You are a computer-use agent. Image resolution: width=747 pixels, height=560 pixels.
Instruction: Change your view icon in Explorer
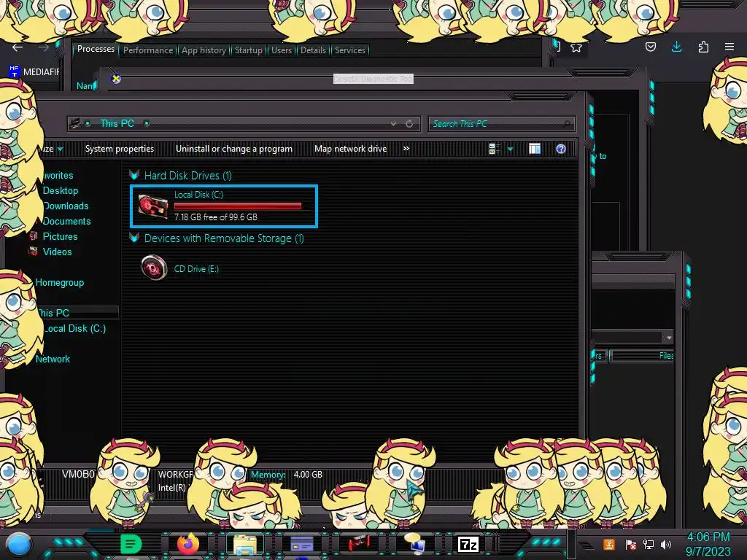(x=495, y=149)
